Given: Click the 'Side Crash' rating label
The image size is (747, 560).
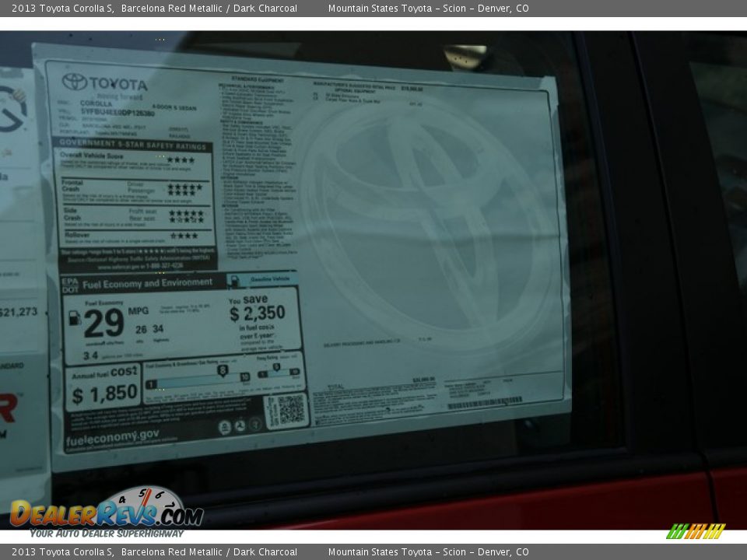Looking at the screenshot, I should pos(72,214).
